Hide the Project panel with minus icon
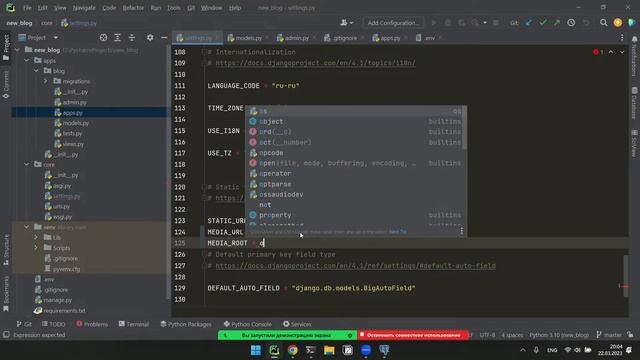 [x=164, y=38]
